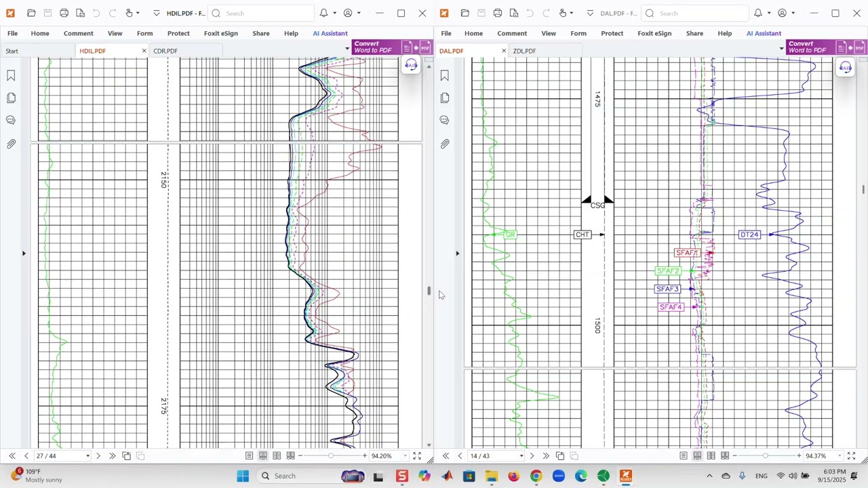This screenshot has width=868, height=488.
Task: Open notifications bell in the DAL.PDF window
Action: pos(758,13)
